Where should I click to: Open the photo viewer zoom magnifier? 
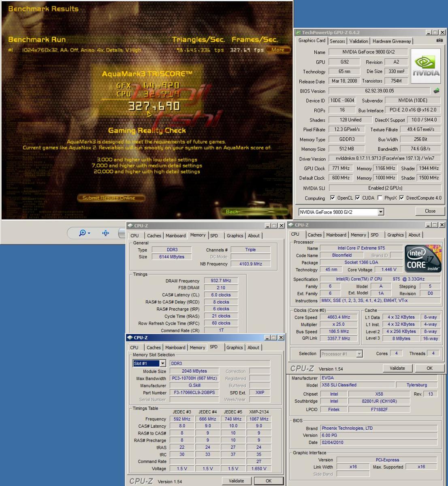coord(83,233)
